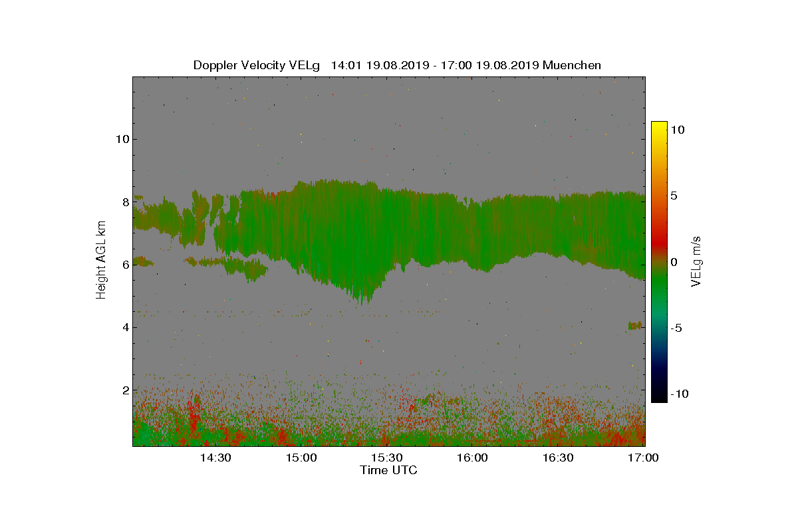Click the height tick label 4
Viewport: 798px width, 532px height.
(124, 327)
